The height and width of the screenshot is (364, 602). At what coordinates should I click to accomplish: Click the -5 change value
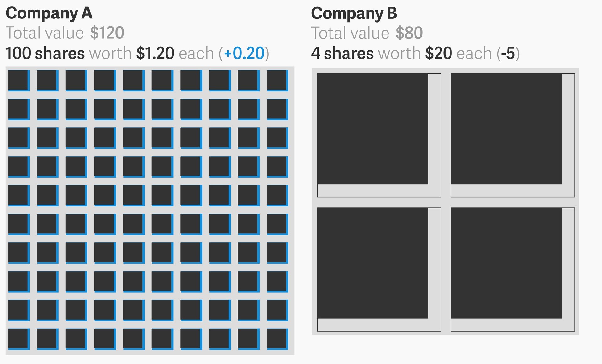click(x=508, y=53)
